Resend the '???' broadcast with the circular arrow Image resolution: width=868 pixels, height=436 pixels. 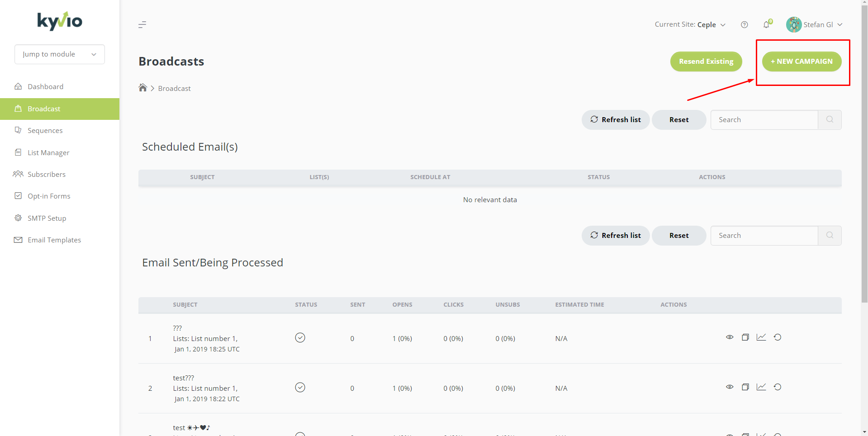pos(778,337)
